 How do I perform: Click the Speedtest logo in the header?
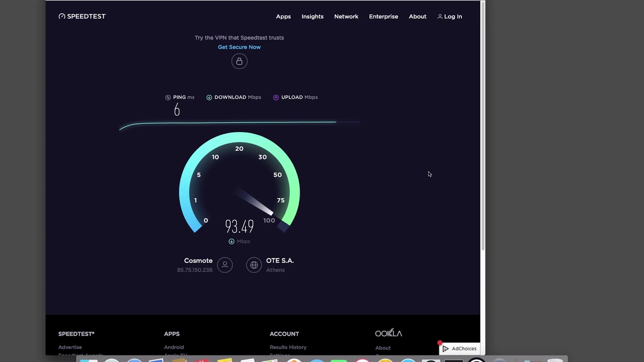click(82, 17)
